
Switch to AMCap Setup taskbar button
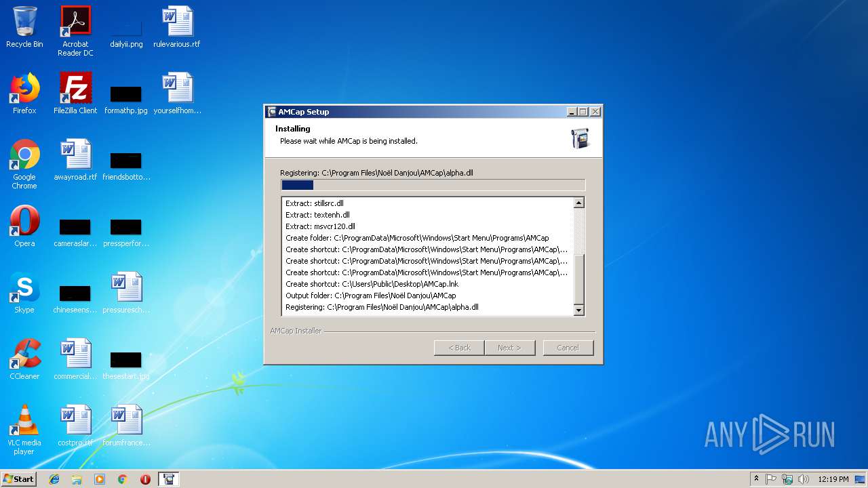169,479
